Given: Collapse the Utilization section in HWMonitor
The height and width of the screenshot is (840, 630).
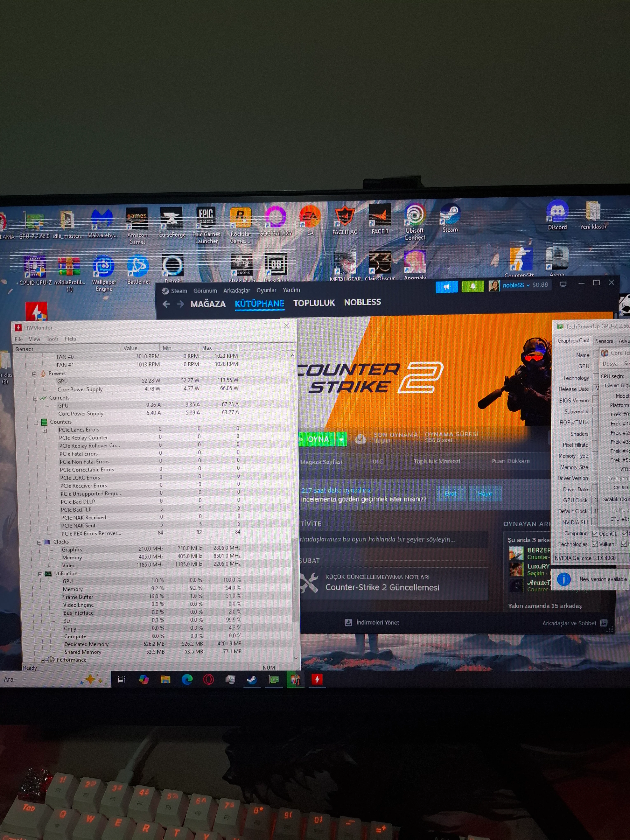Looking at the screenshot, I should coord(40,574).
